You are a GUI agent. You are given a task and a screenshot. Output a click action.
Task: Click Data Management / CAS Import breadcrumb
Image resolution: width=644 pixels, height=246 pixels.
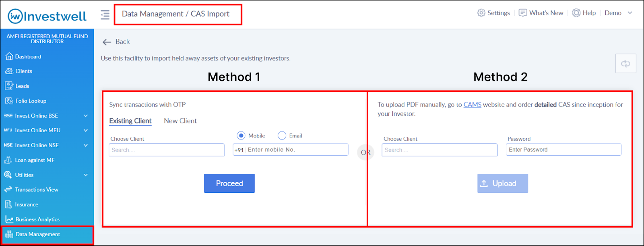click(x=175, y=14)
